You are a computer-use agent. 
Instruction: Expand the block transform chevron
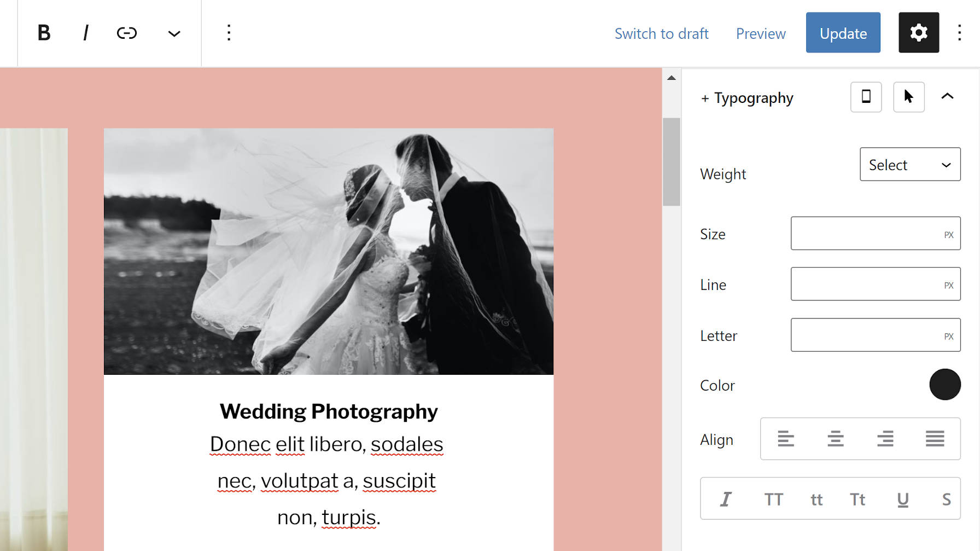click(x=173, y=33)
